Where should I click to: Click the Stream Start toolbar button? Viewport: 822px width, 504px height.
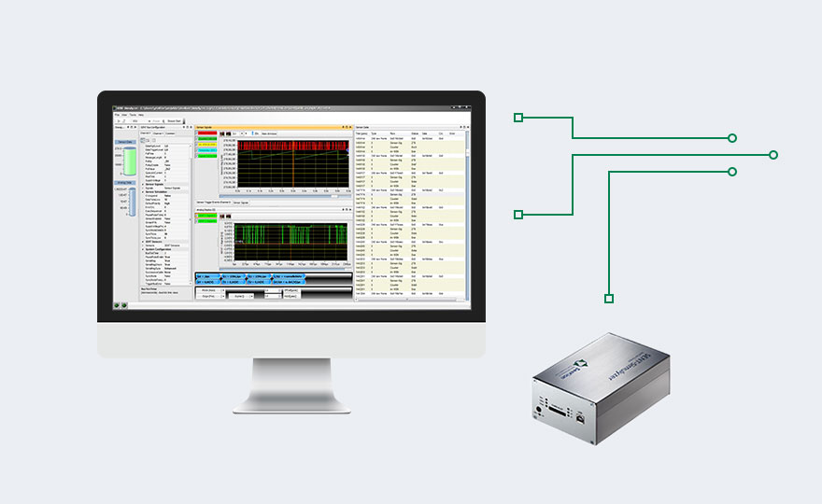point(174,121)
